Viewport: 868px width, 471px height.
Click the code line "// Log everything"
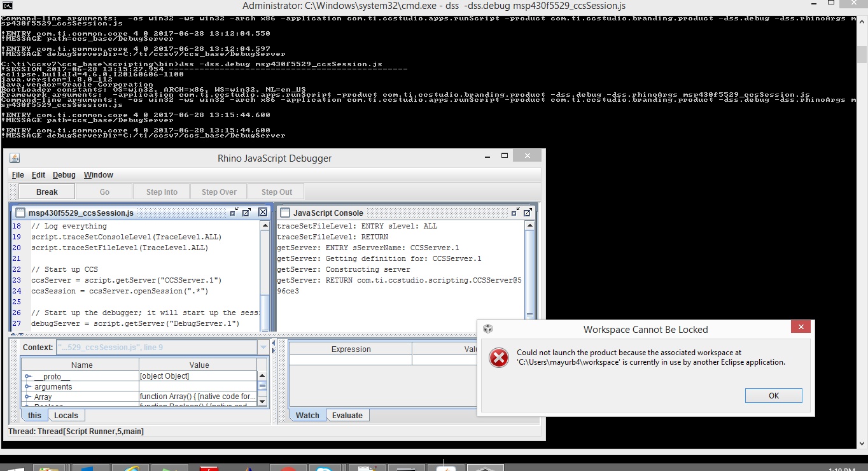coord(69,226)
